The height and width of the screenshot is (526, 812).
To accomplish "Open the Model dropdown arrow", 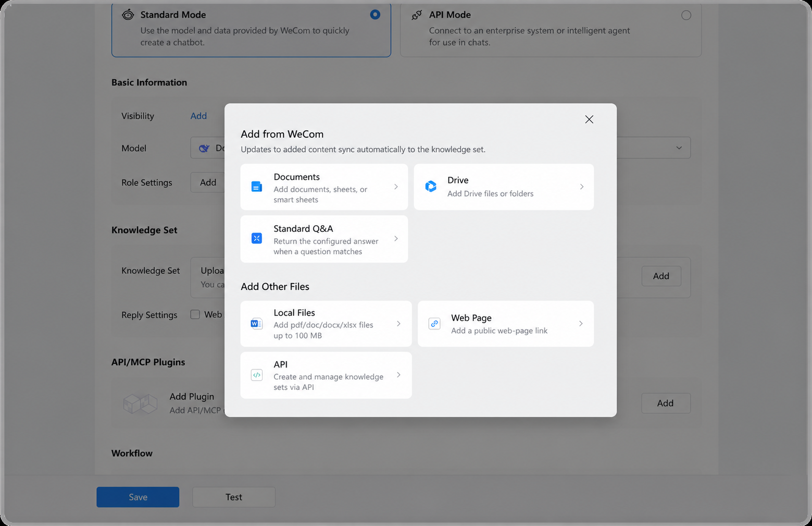I will coord(679,148).
